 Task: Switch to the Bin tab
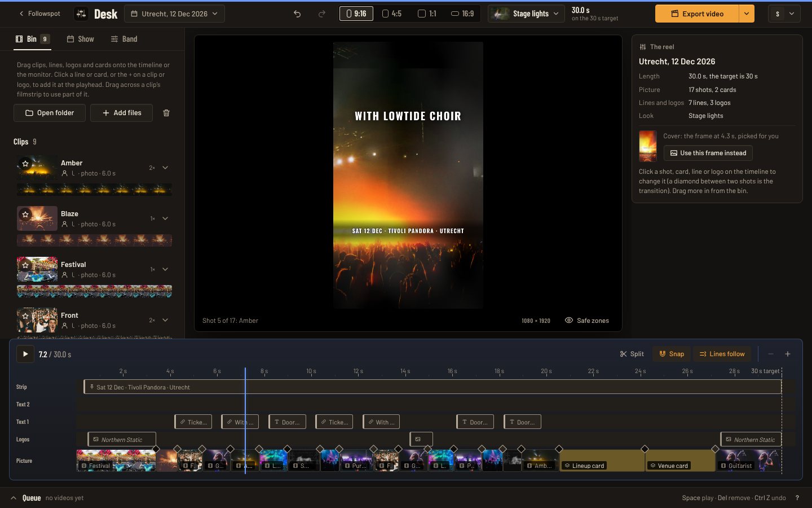pyautogui.click(x=32, y=39)
